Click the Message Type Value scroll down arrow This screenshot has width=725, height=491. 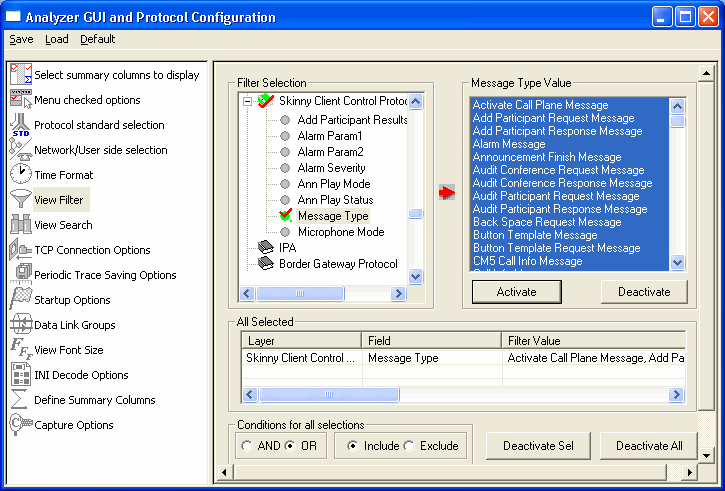pos(677,262)
